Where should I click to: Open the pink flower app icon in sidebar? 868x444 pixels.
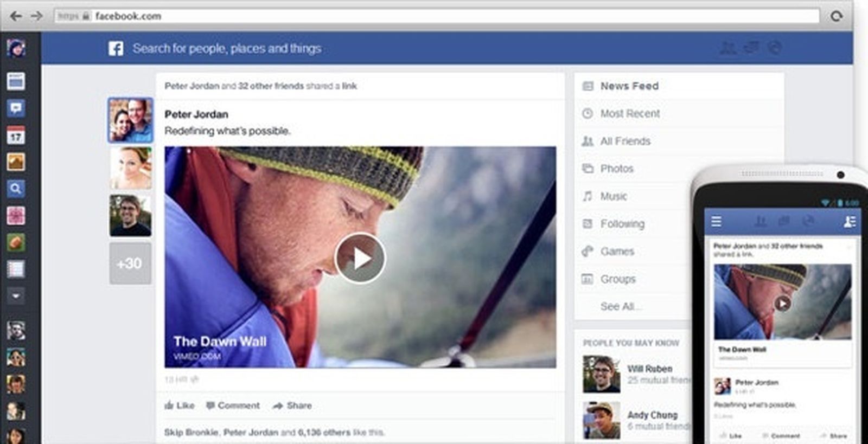pos(16,216)
